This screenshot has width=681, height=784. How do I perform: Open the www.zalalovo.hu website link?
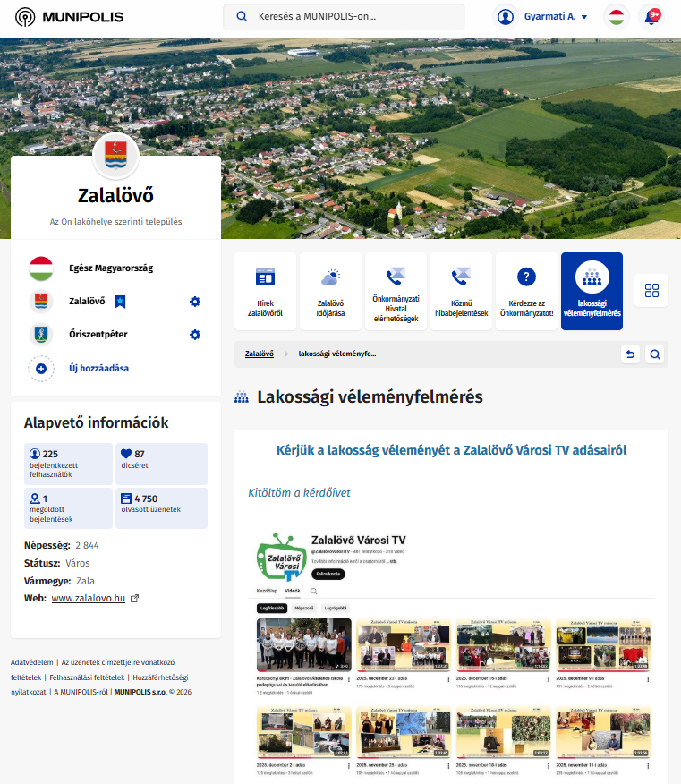[x=88, y=598]
